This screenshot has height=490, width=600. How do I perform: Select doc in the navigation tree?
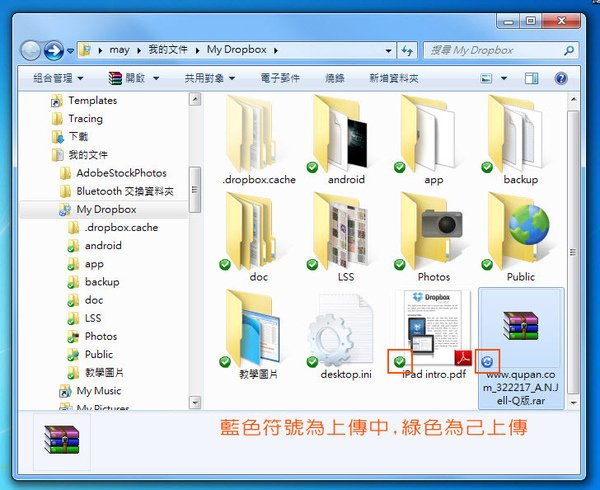tap(85, 300)
